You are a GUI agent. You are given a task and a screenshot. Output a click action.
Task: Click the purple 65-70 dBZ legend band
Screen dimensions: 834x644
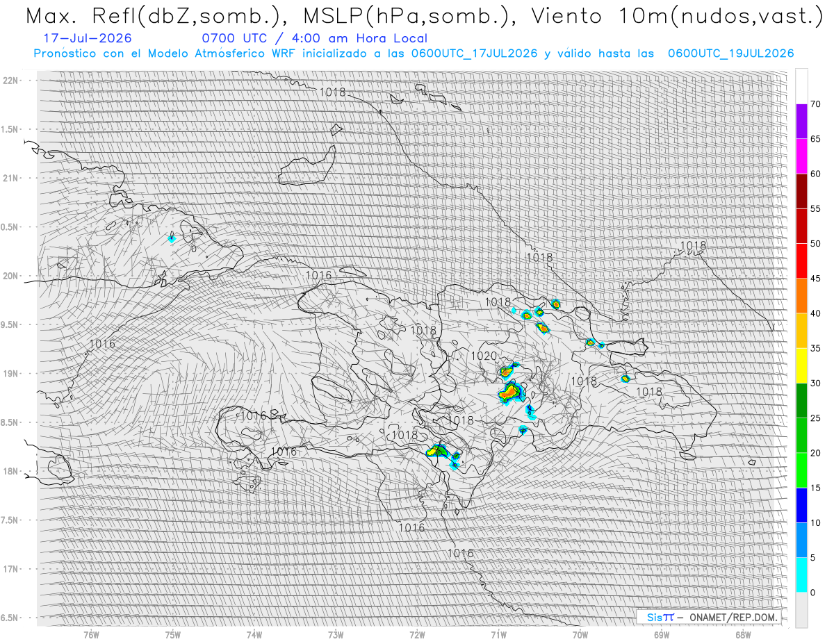pos(801,122)
